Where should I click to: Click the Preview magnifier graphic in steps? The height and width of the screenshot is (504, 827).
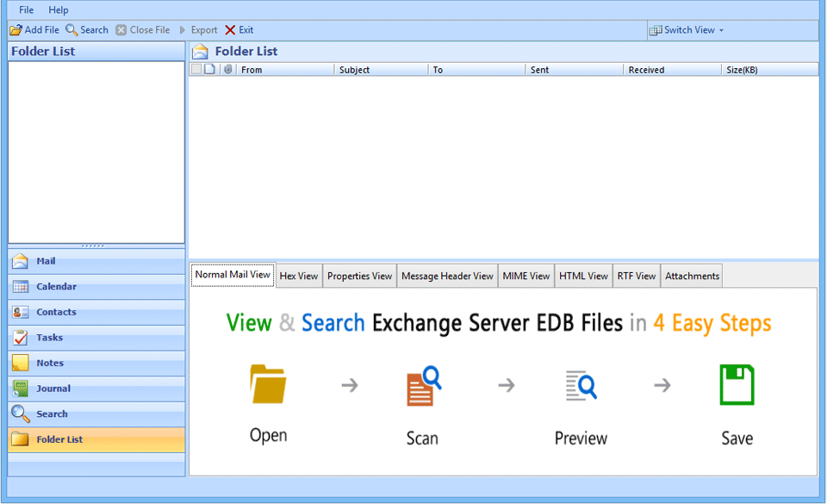click(581, 385)
